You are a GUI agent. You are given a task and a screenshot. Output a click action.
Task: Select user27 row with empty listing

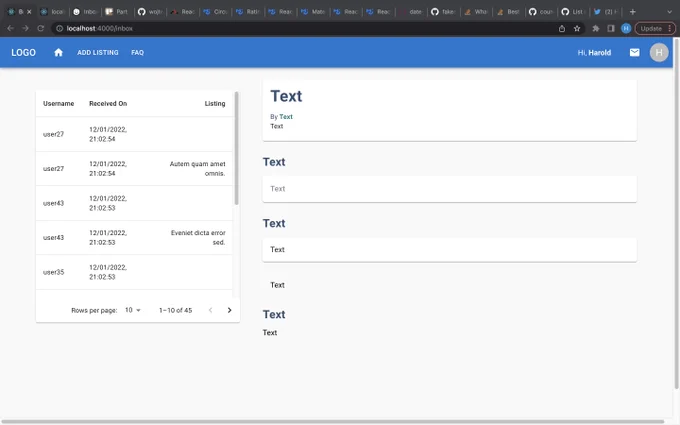click(x=134, y=134)
